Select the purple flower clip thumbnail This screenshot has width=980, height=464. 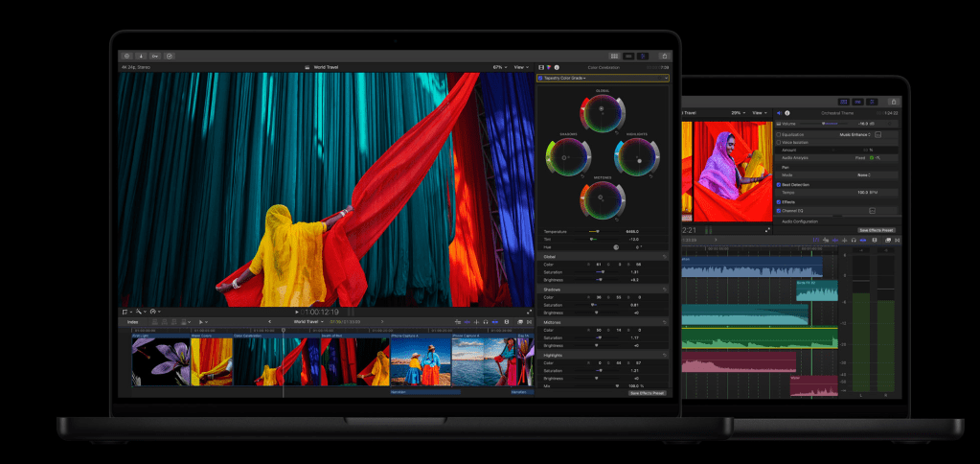click(160, 361)
